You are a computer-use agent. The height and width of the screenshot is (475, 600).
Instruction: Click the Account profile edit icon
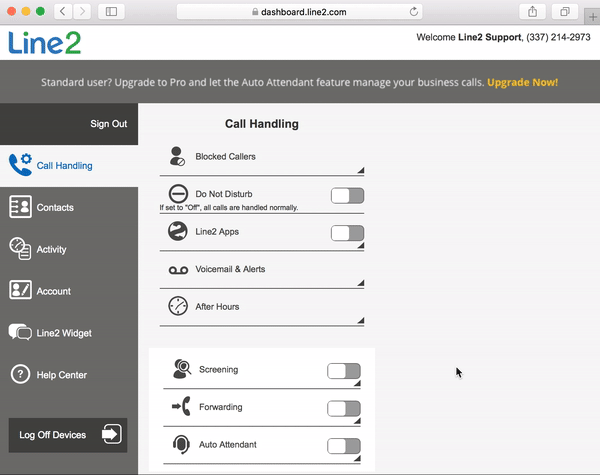tap(20, 290)
